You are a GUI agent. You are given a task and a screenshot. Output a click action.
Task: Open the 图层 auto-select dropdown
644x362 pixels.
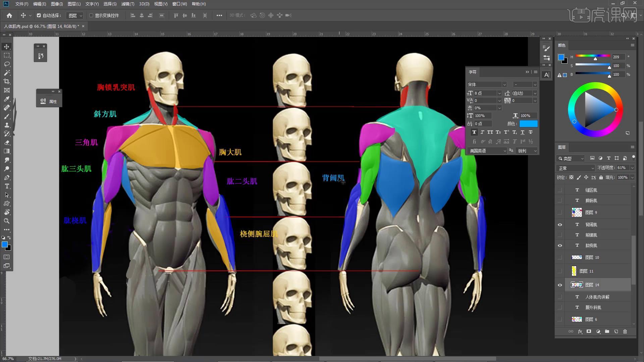tap(74, 15)
